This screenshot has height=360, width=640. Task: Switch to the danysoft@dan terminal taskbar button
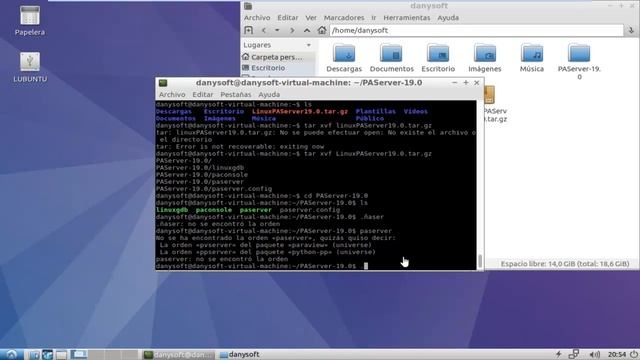[x=178, y=355]
